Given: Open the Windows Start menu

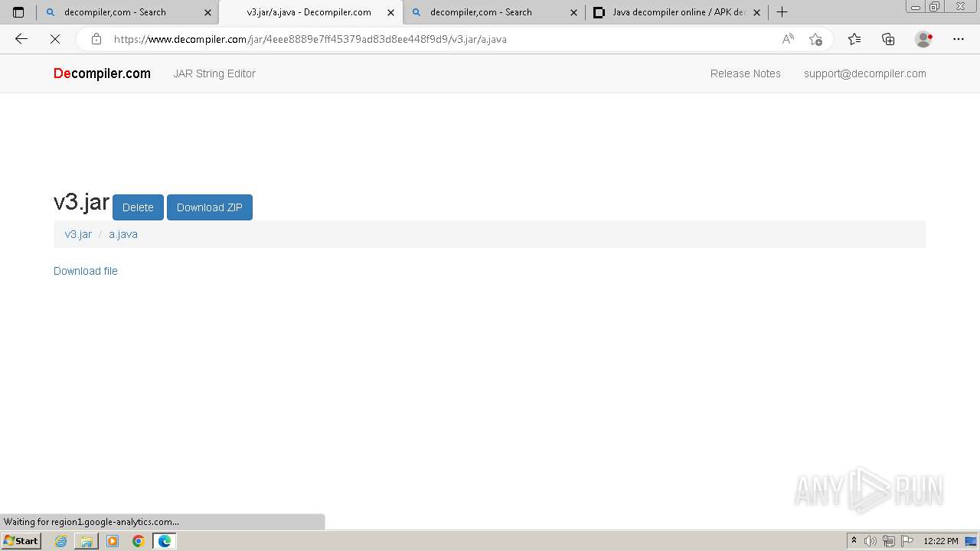Looking at the screenshot, I should [21, 541].
